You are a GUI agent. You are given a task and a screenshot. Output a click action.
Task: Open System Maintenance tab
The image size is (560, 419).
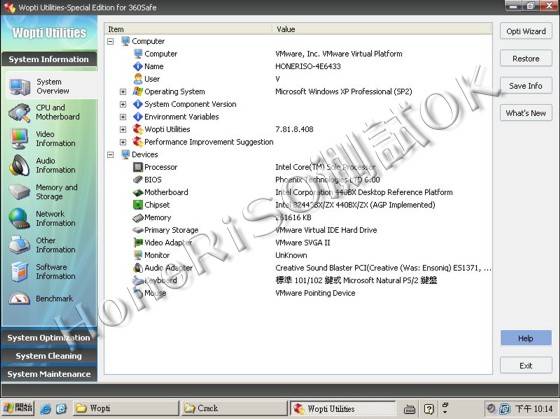pos(49,374)
